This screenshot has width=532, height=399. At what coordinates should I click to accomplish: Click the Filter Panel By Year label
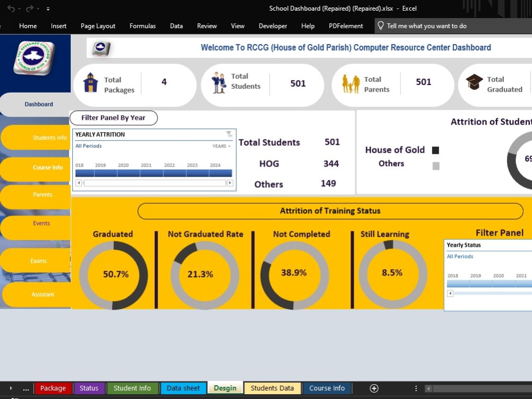(114, 118)
